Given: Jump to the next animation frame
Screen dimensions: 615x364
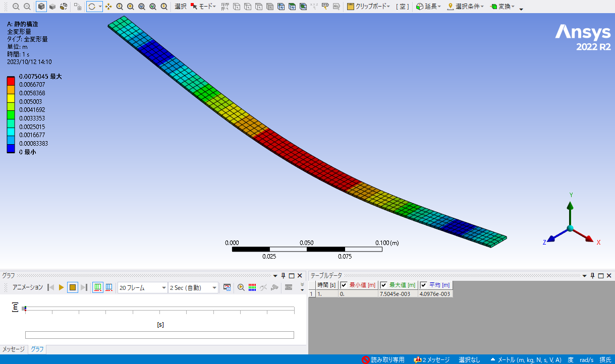Looking at the screenshot, I should (84, 287).
